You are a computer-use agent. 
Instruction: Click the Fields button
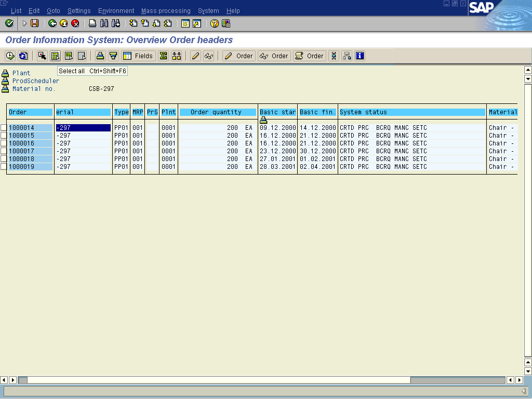(x=138, y=56)
